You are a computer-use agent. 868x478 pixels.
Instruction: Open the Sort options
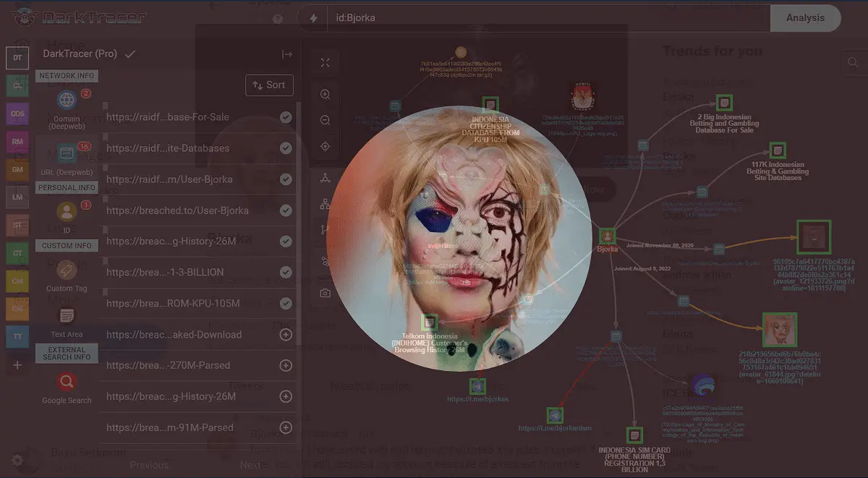tap(269, 85)
